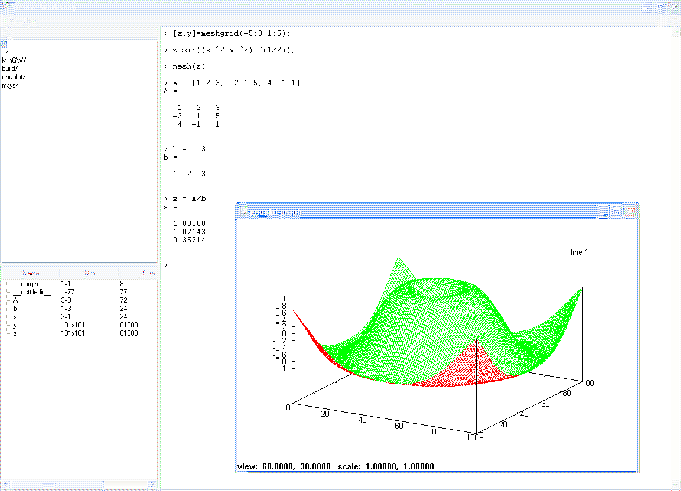
Task: Click the plot window title bar icon
Action: coord(244,212)
